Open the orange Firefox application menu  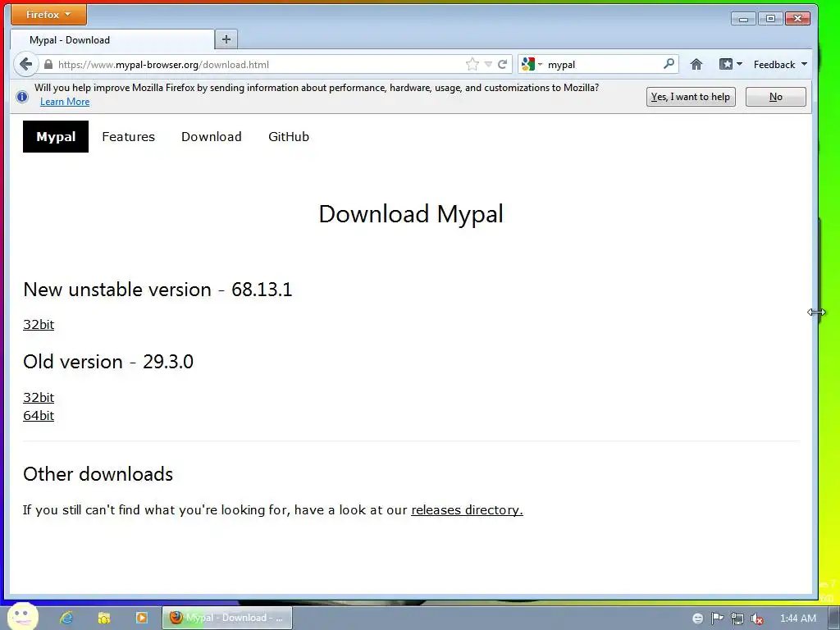48,15
